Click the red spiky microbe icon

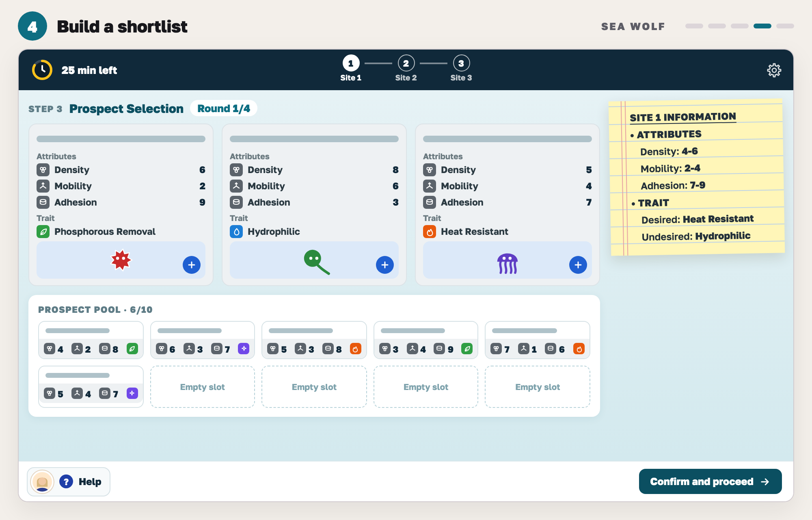(x=121, y=260)
